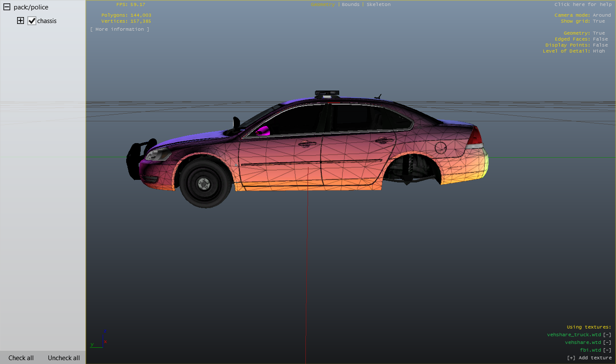Expand the chassis tree node
Viewport: 616px width, 364px height.
[x=21, y=21]
